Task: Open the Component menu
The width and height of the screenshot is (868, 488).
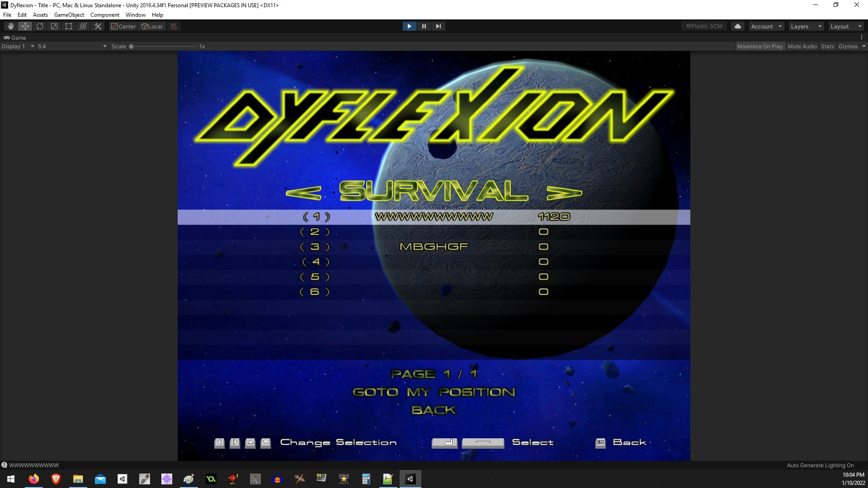Action: [105, 15]
